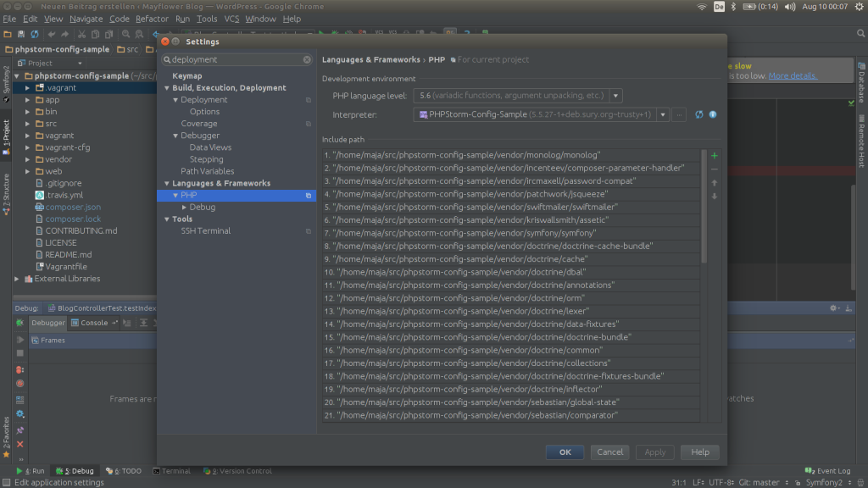Collapse Languages & Frameworks settings group
Image resolution: width=868 pixels, height=488 pixels.
167,183
